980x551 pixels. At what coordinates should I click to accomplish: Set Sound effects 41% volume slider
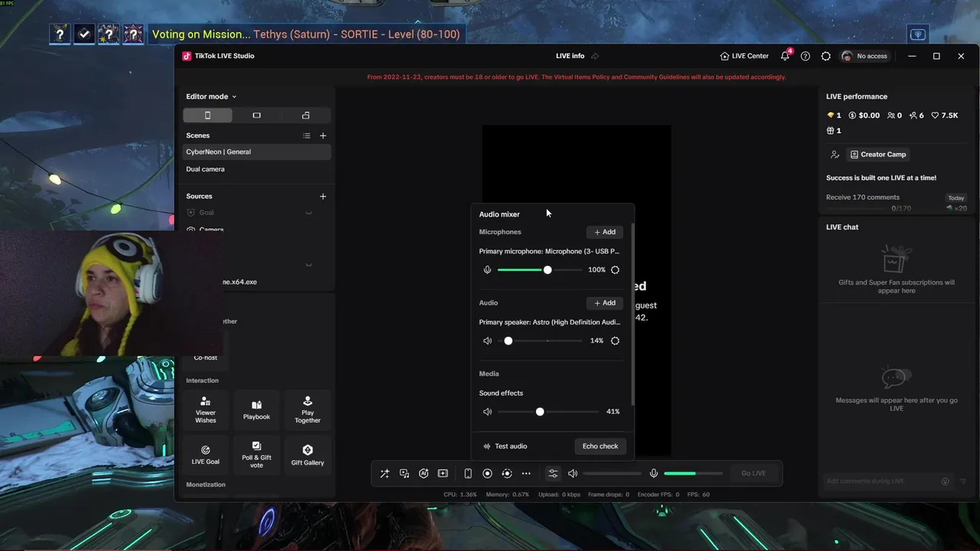[x=547, y=412]
